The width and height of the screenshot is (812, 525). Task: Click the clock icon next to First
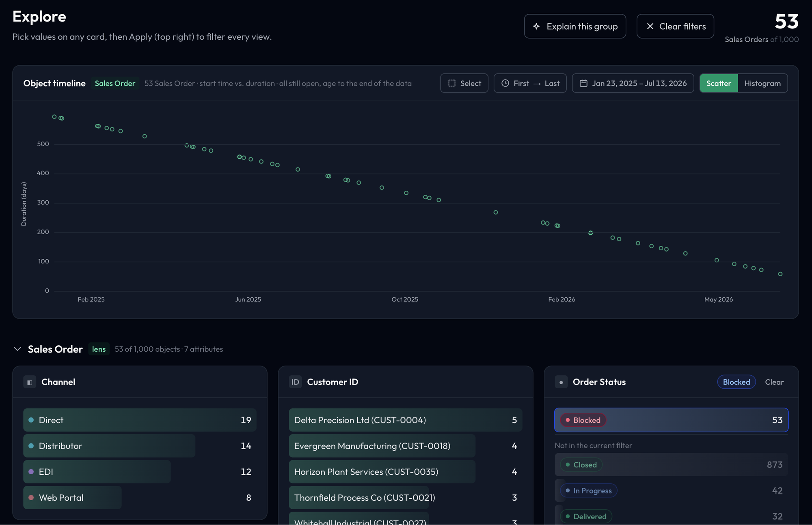(x=505, y=83)
